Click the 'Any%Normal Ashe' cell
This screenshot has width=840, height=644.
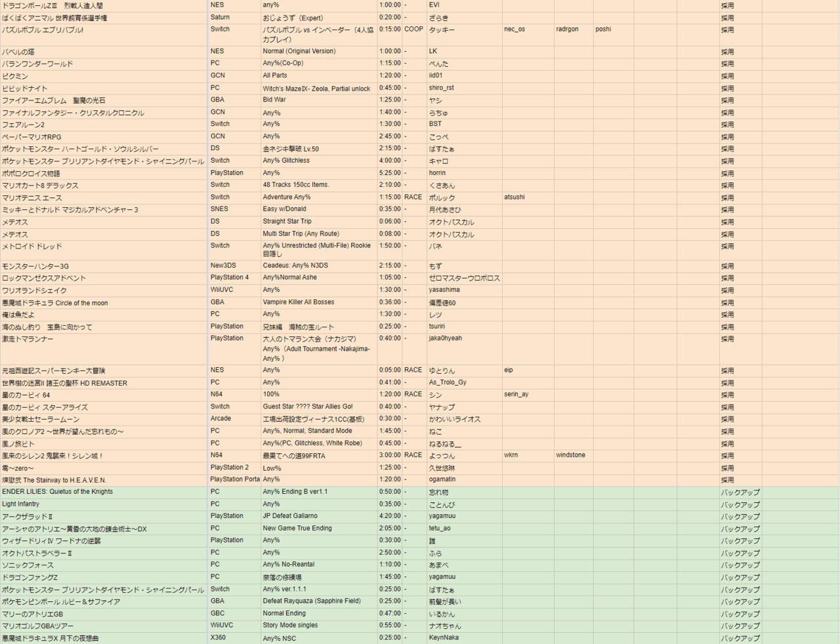coord(318,278)
